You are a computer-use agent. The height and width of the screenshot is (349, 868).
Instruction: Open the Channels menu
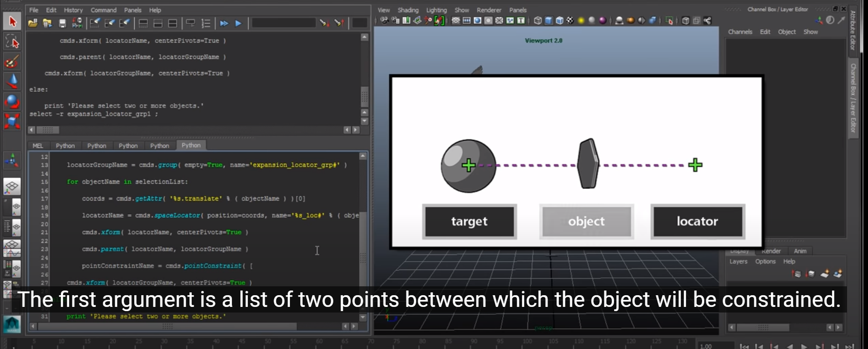(740, 32)
